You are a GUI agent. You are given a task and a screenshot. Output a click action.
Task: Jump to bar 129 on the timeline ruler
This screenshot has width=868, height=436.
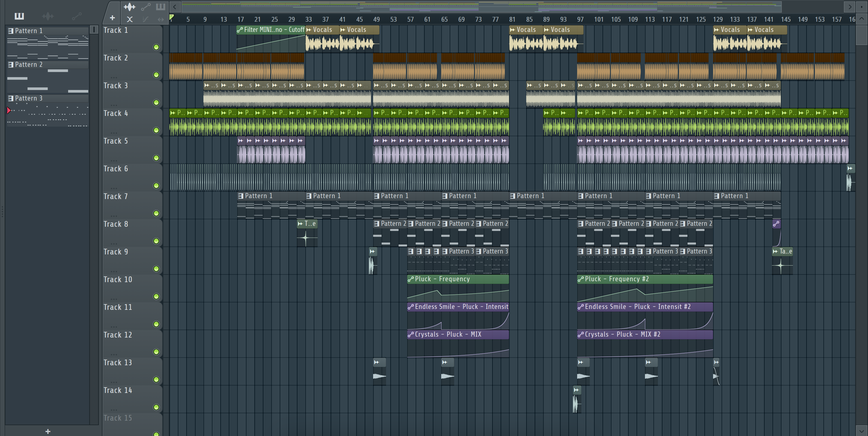[717, 19]
